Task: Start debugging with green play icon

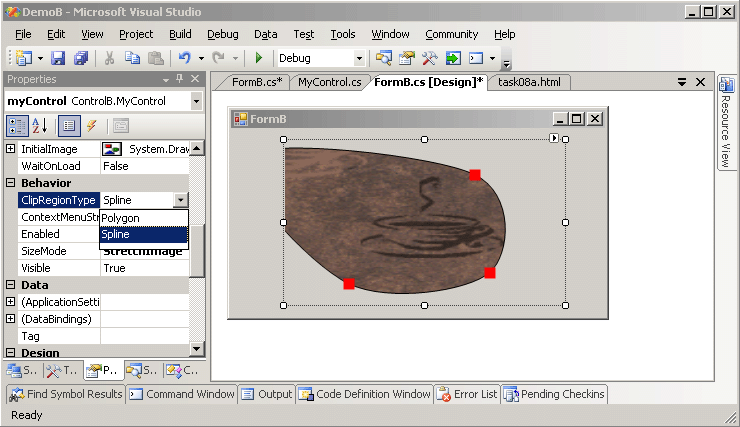Action: (258, 58)
